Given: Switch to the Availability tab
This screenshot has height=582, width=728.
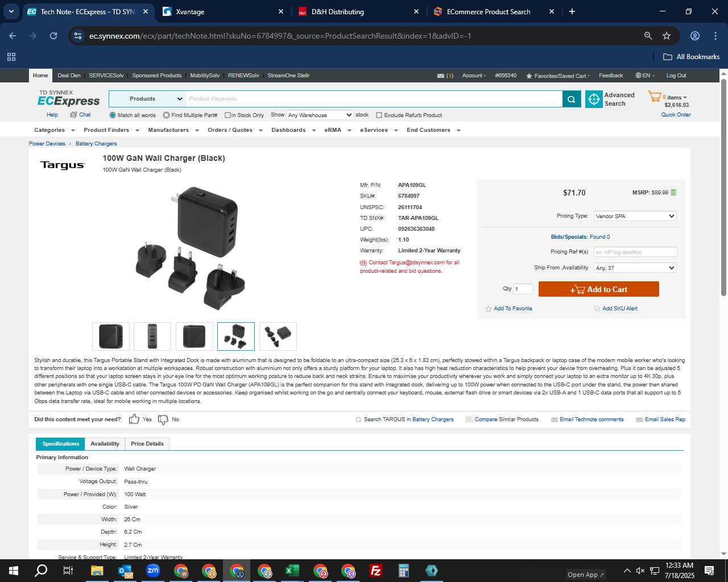Looking at the screenshot, I should pyautogui.click(x=105, y=444).
